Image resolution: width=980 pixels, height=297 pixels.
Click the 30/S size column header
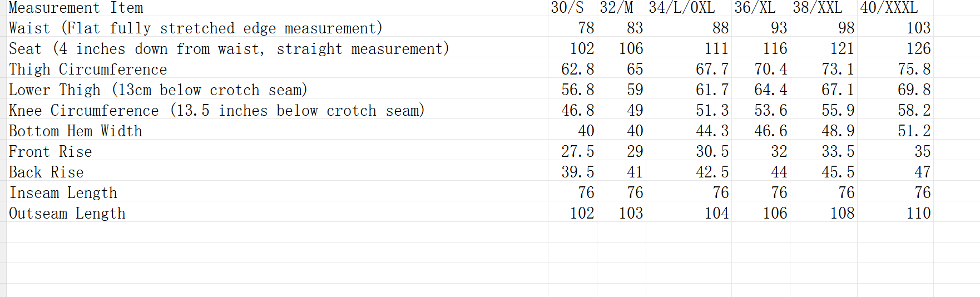(x=572, y=8)
